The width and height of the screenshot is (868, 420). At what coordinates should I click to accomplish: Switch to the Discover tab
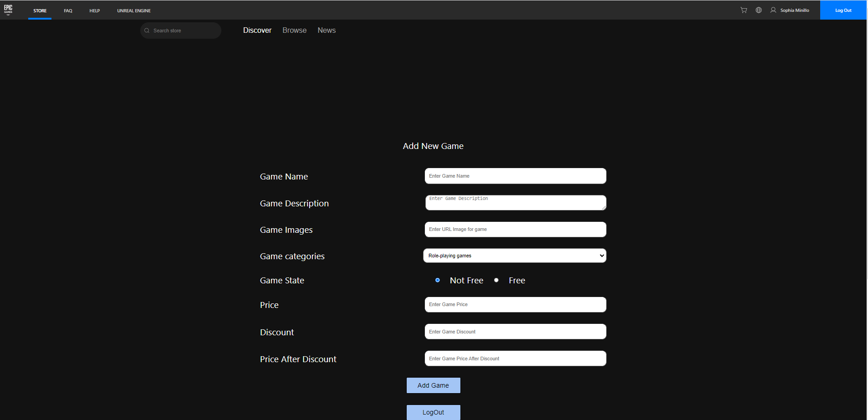(257, 30)
